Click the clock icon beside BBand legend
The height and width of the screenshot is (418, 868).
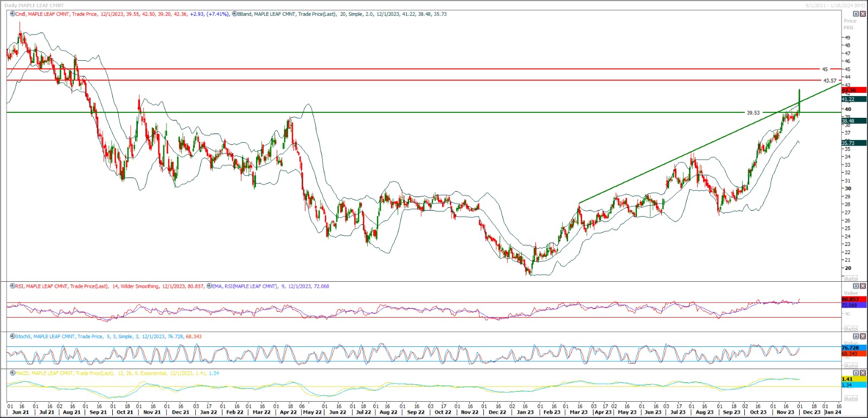pos(234,14)
